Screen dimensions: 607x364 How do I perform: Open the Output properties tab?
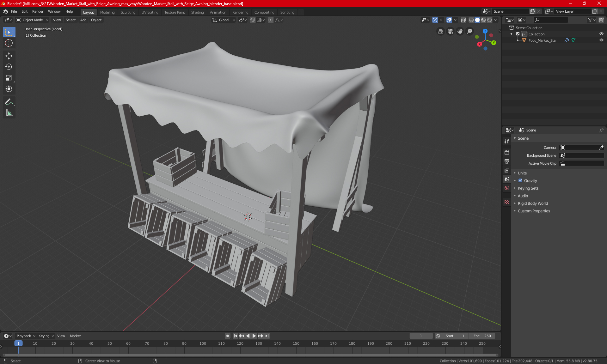(x=507, y=161)
